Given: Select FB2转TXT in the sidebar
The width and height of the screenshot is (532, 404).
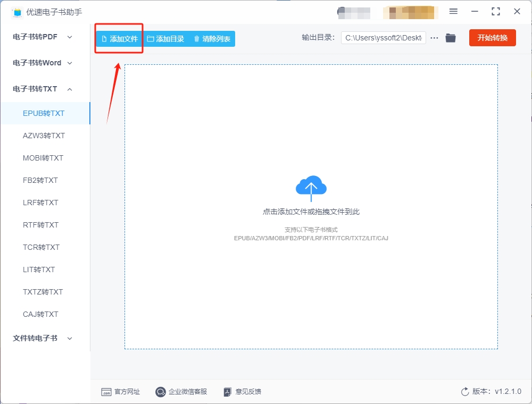Looking at the screenshot, I should tap(45, 180).
